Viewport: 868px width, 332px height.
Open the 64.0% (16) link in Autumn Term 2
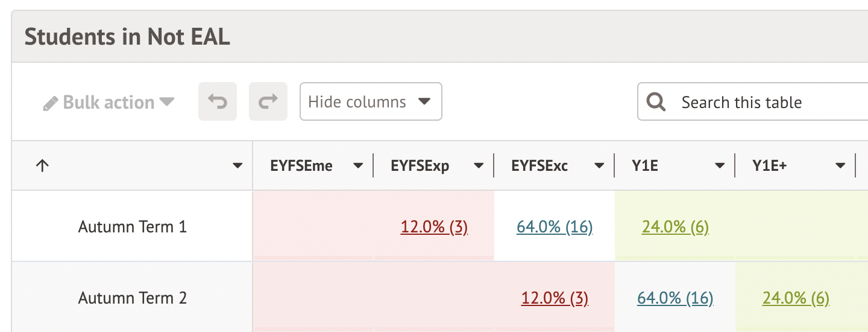tap(675, 298)
